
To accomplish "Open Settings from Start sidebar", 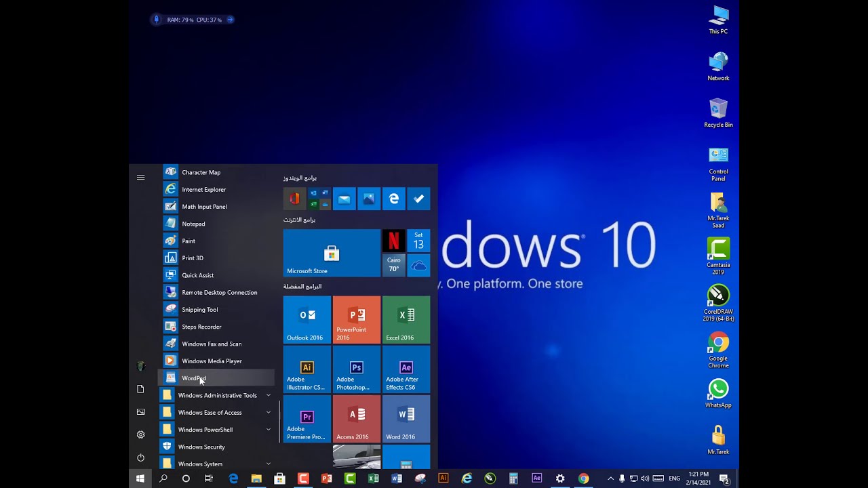I will 140,434.
